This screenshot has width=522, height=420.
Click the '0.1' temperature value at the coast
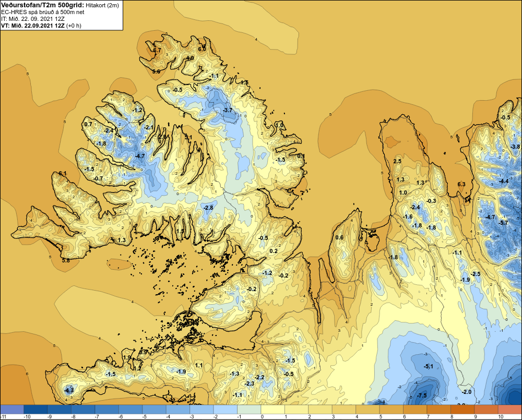(x=301, y=156)
